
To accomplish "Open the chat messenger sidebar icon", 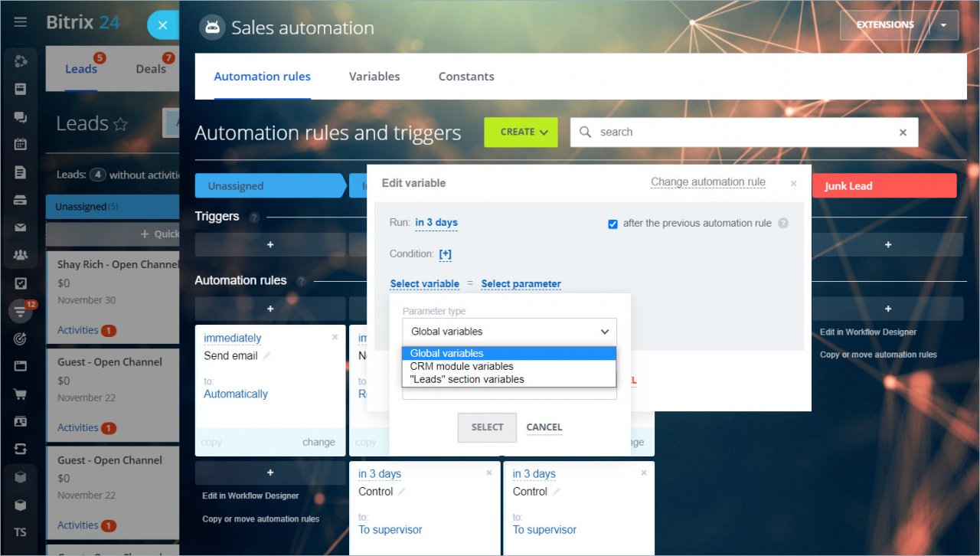I will click(21, 117).
